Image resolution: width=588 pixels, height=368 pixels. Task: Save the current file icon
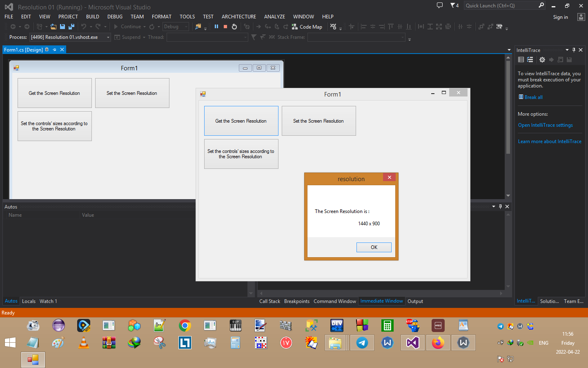[62, 27]
